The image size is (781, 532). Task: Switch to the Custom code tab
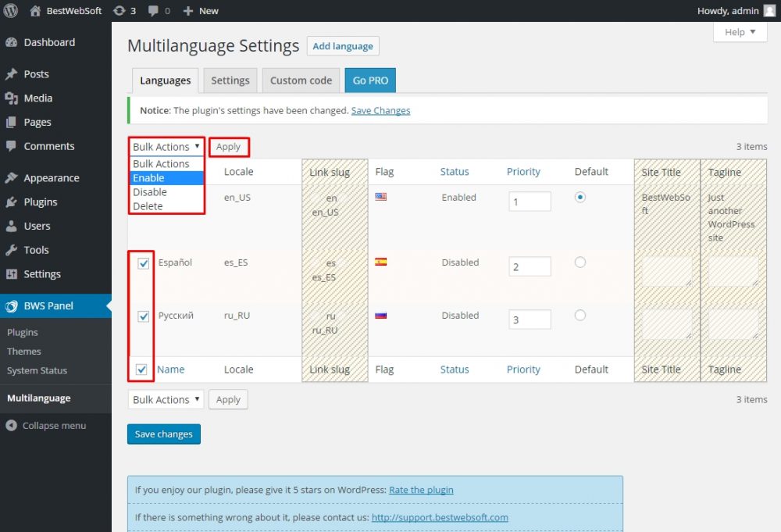(x=301, y=80)
